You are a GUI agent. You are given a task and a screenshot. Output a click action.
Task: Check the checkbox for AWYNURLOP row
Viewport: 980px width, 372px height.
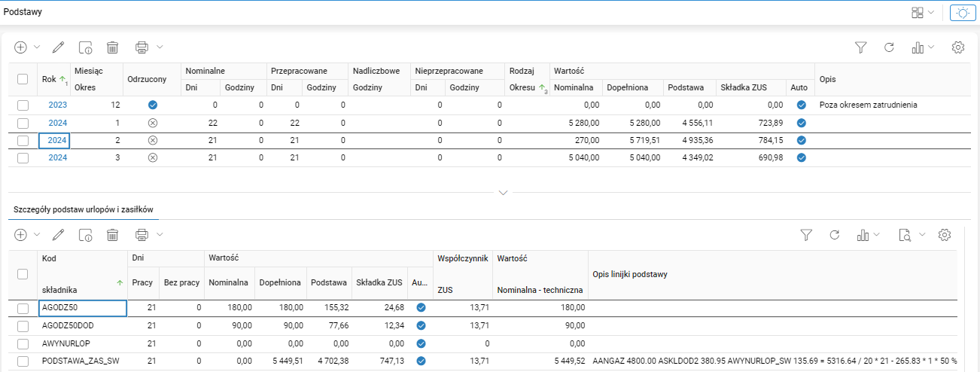click(23, 343)
